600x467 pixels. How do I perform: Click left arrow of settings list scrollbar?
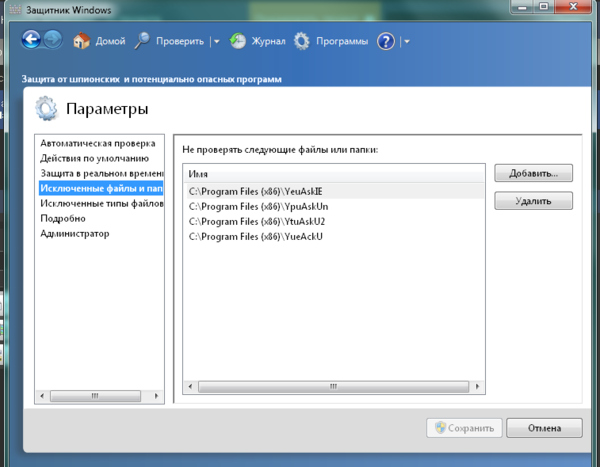[42, 396]
